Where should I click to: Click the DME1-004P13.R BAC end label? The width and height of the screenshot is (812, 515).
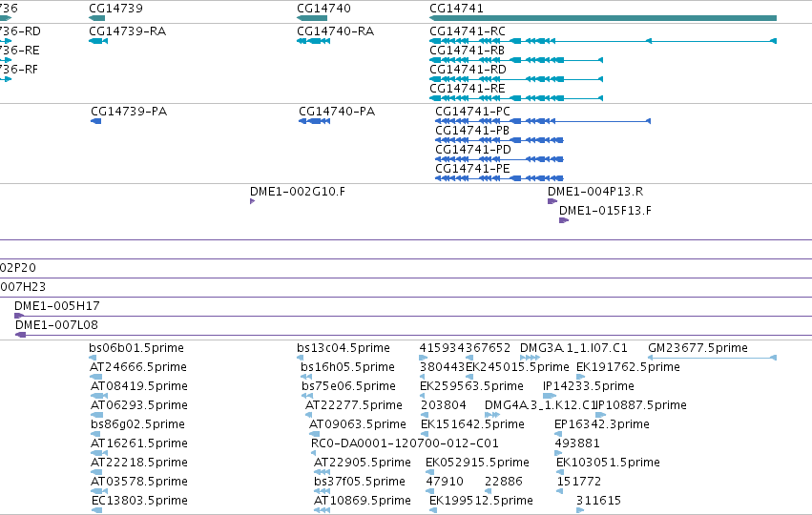595,192
